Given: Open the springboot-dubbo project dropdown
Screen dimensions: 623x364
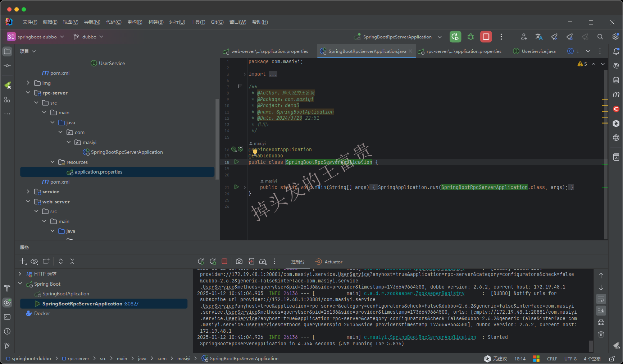Looking at the screenshot, I should pos(36,37).
